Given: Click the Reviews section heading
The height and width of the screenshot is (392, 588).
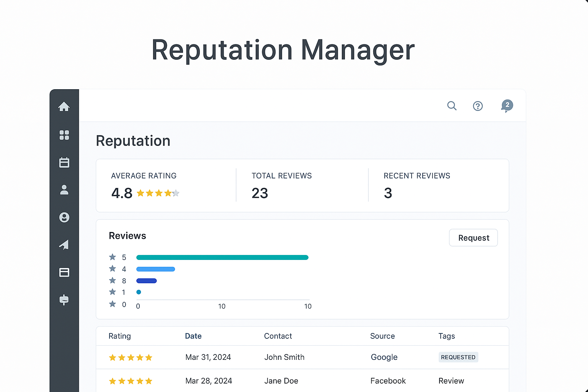Looking at the screenshot, I should click(127, 236).
